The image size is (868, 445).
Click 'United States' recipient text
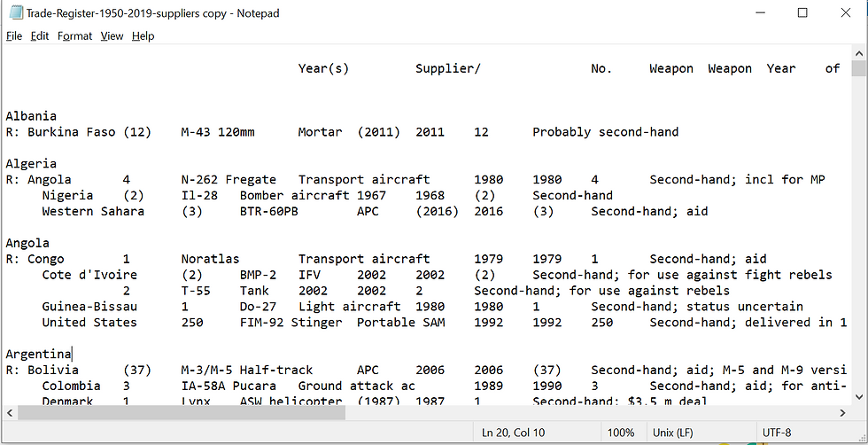point(89,323)
